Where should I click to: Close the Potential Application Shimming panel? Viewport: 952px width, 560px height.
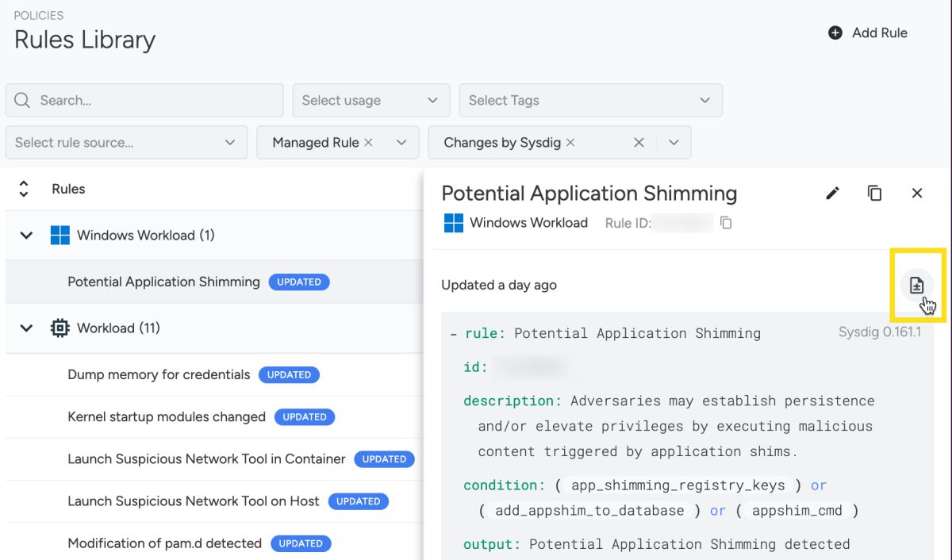coord(917,193)
